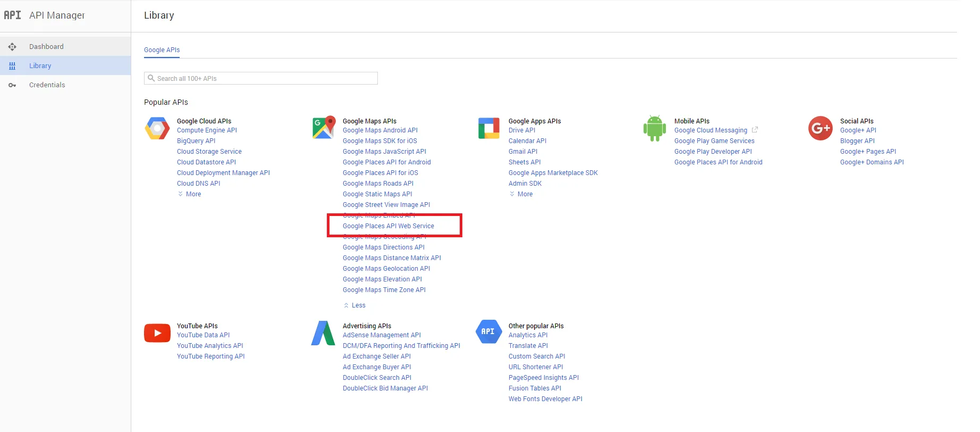Image resolution: width=980 pixels, height=432 pixels.
Task: Open Gmail API link
Action: pyautogui.click(x=523, y=152)
